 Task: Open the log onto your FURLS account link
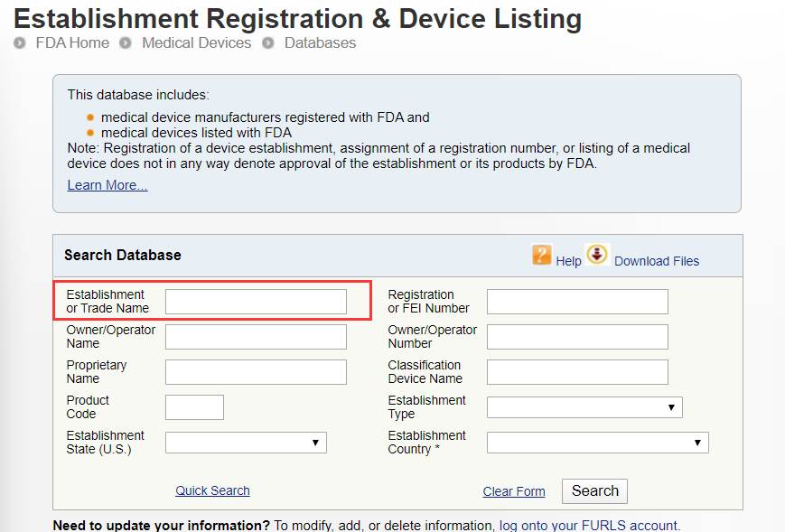[x=588, y=526]
